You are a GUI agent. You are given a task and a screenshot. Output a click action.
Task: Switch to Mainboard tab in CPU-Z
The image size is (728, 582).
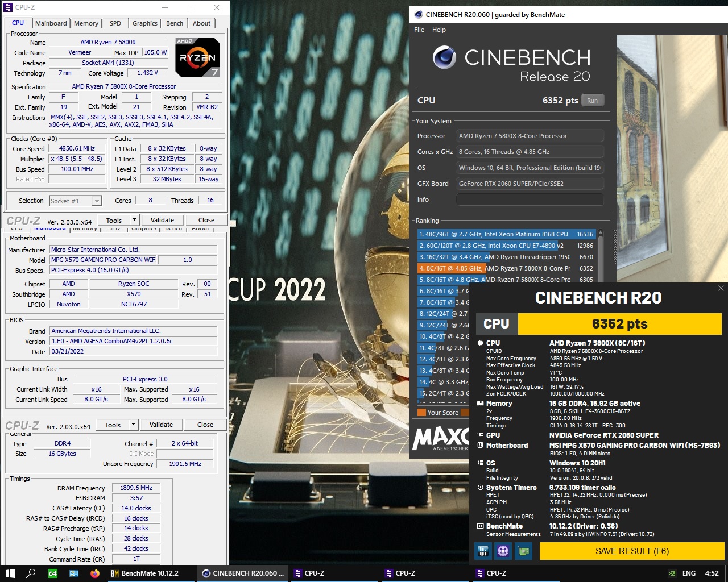pos(51,23)
